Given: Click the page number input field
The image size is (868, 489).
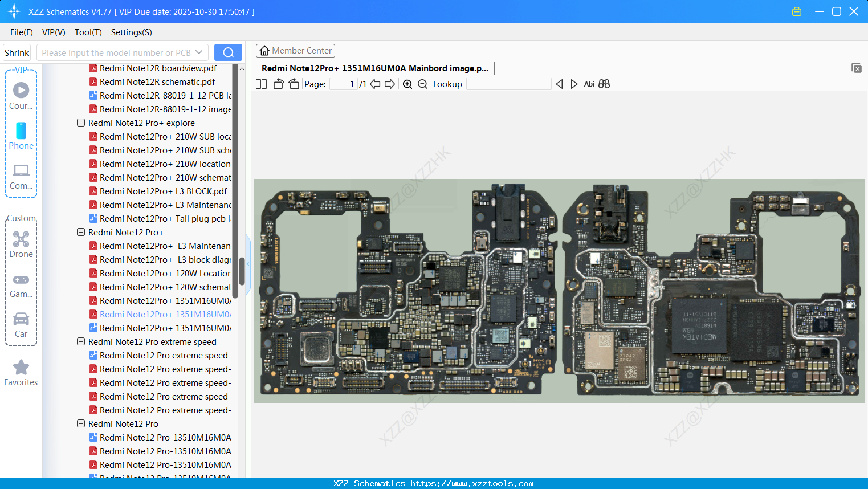Looking at the screenshot, I should tap(342, 84).
